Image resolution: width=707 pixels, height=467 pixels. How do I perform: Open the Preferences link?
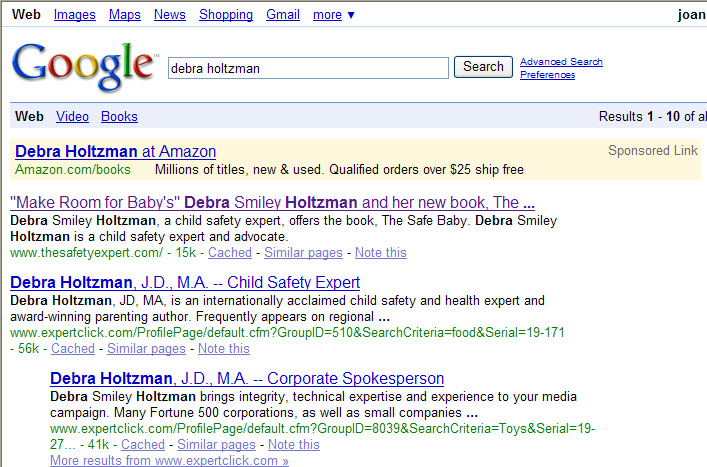547,75
